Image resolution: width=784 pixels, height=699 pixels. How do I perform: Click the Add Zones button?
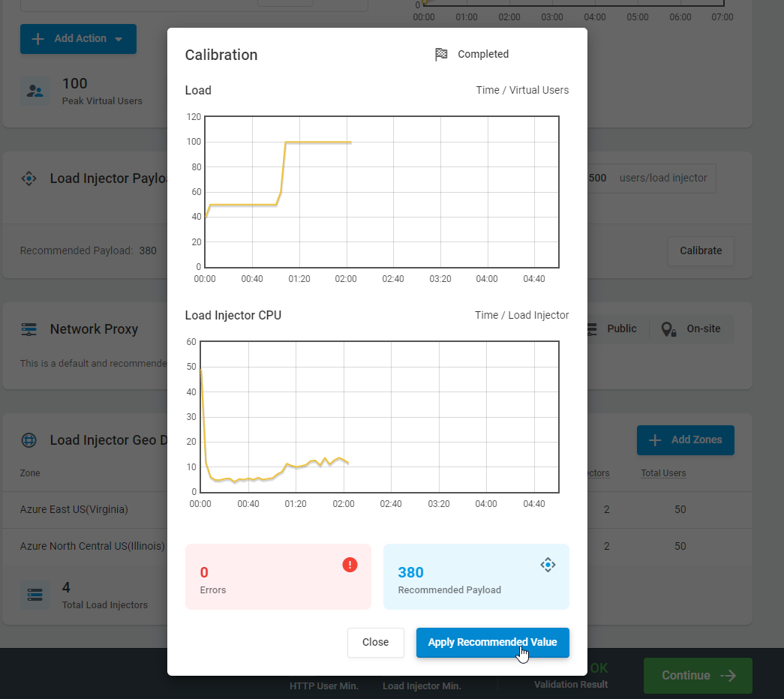(685, 440)
